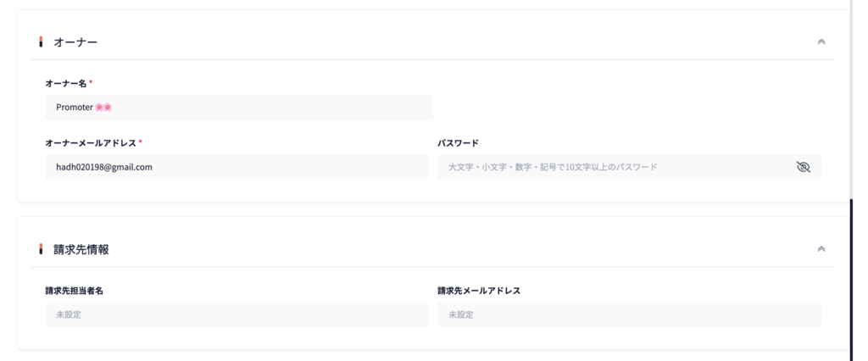Image resolution: width=868 pixels, height=361 pixels.
Task: Click the パスワード field label
Action: coord(459,142)
